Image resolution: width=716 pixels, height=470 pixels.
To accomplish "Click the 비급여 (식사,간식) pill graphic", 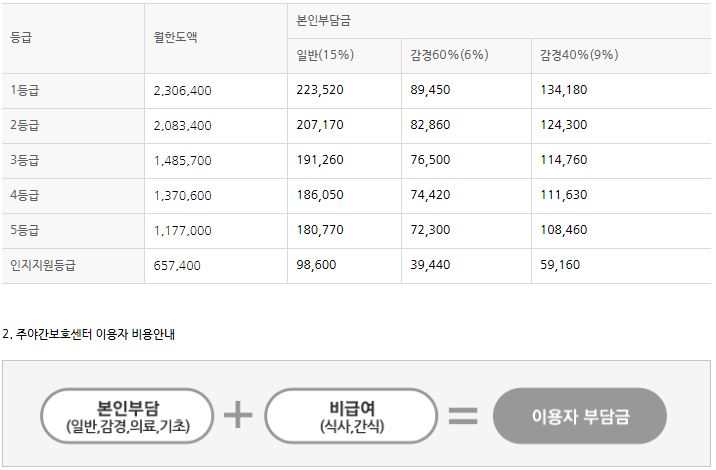I will coord(351,416).
